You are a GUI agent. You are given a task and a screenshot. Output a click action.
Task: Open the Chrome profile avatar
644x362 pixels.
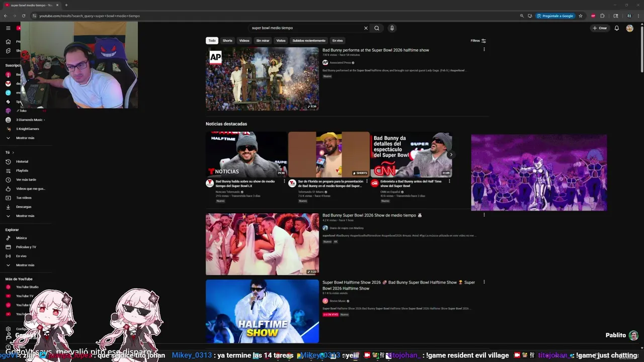tap(629, 16)
